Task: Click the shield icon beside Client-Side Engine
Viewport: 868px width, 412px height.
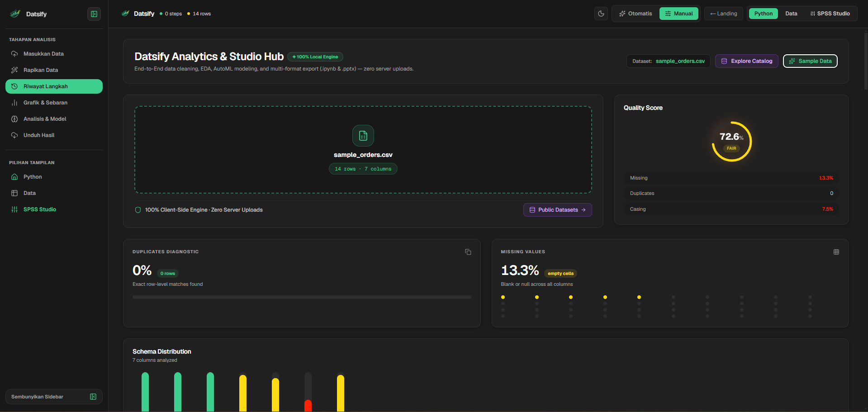Action: point(138,210)
